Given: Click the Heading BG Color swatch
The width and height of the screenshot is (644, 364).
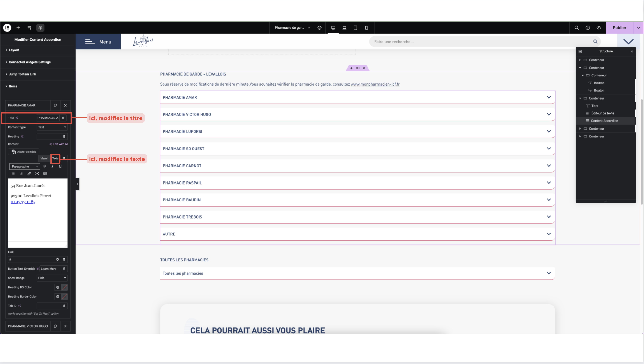Looking at the screenshot, I should tap(64, 288).
